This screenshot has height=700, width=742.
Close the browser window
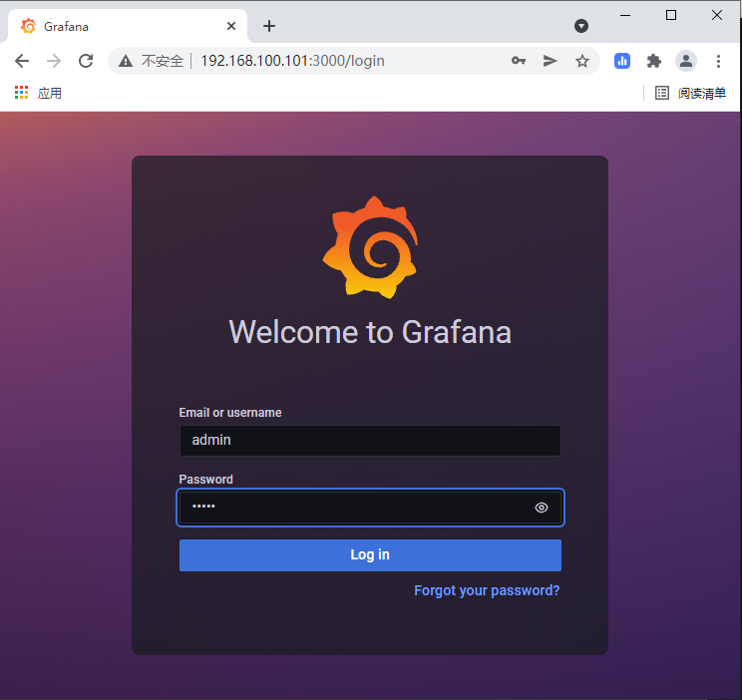(x=717, y=15)
